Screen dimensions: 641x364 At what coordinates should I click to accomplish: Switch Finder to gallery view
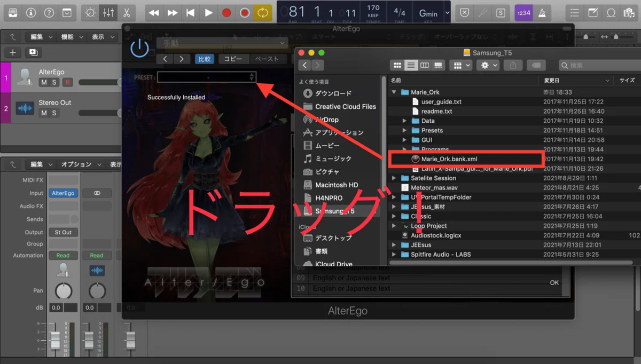pos(439,65)
